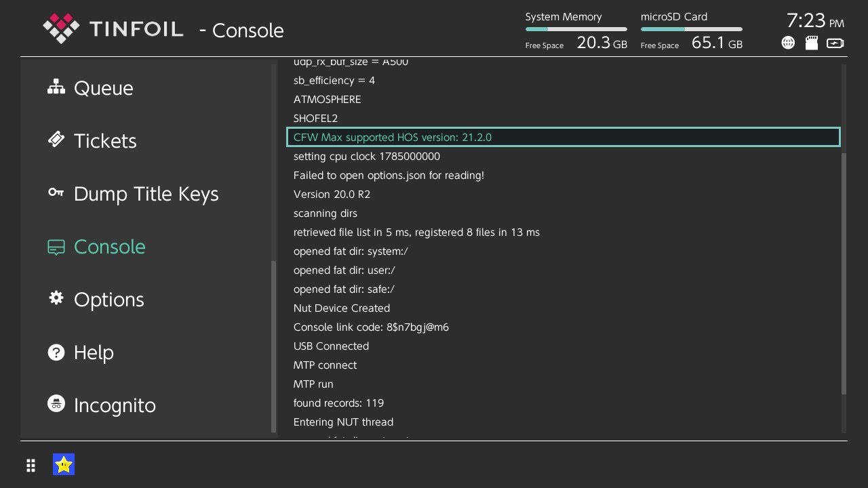This screenshot has width=868, height=488.
Task: Click log line 'Nut Device Created'
Action: 342,308
